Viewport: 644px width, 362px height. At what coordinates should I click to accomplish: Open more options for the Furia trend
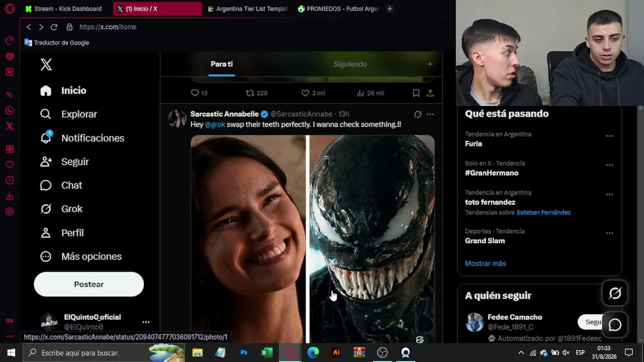coord(609,136)
